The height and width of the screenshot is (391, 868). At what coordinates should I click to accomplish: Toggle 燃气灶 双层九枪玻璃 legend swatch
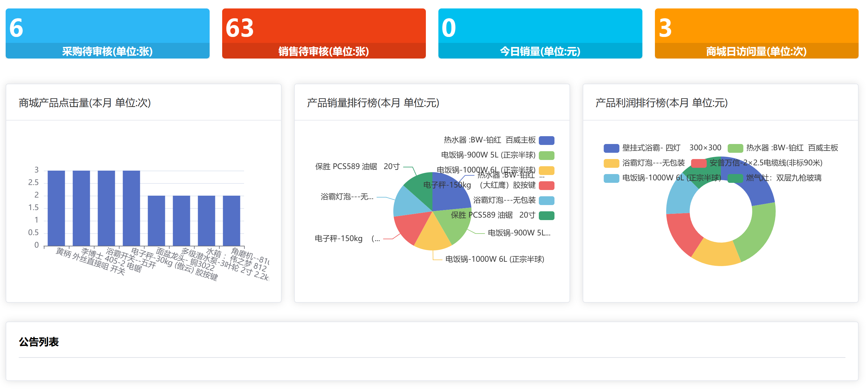pyautogui.click(x=735, y=178)
